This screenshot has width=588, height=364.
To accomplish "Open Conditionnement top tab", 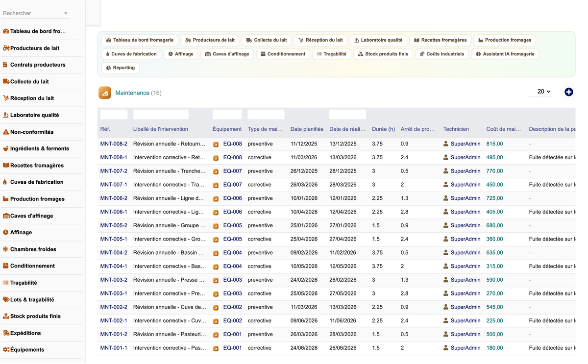I will coord(283,54).
